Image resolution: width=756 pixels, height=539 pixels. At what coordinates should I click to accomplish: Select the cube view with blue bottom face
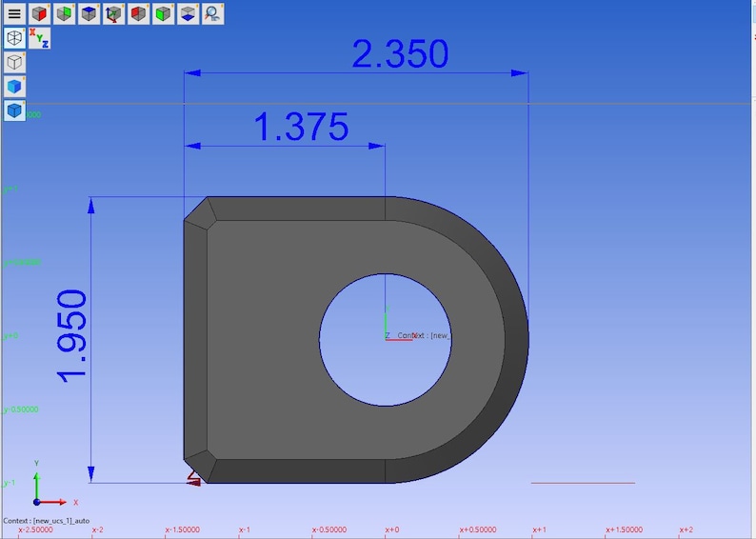tap(188, 14)
